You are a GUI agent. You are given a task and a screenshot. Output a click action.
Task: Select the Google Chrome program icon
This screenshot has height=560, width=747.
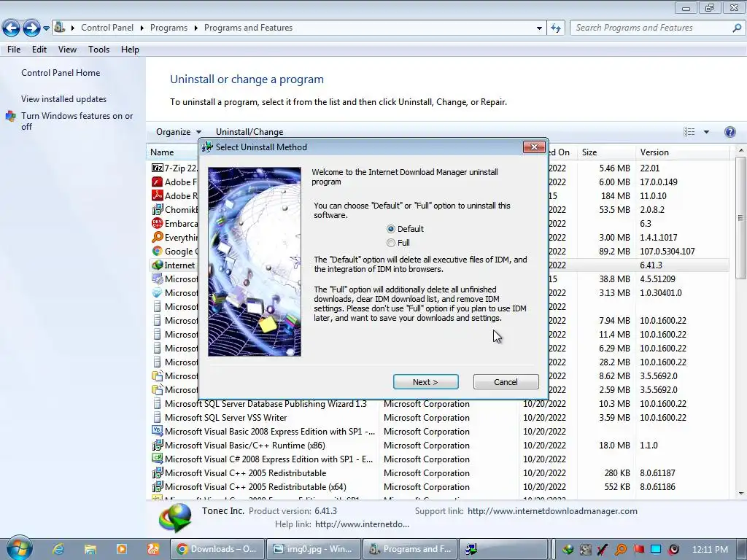point(158,251)
